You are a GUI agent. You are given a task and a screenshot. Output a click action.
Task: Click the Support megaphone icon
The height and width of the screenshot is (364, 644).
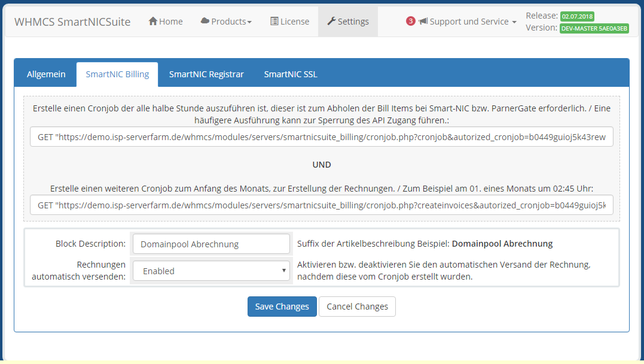coord(423,22)
